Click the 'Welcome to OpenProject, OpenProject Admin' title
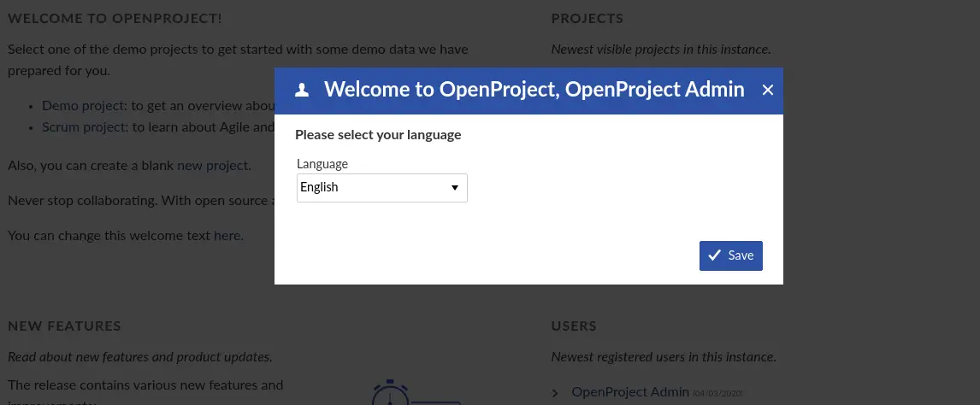The height and width of the screenshot is (405, 980). (x=534, y=89)
